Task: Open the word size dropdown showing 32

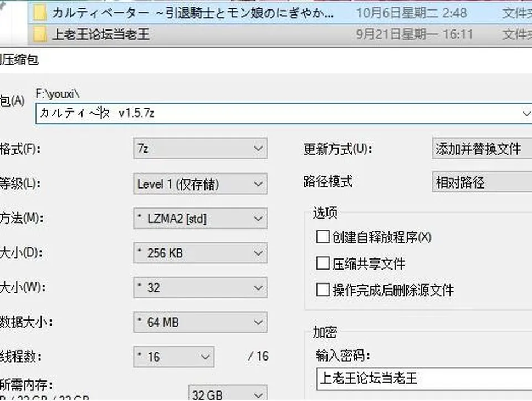Action: pos(200,288)
